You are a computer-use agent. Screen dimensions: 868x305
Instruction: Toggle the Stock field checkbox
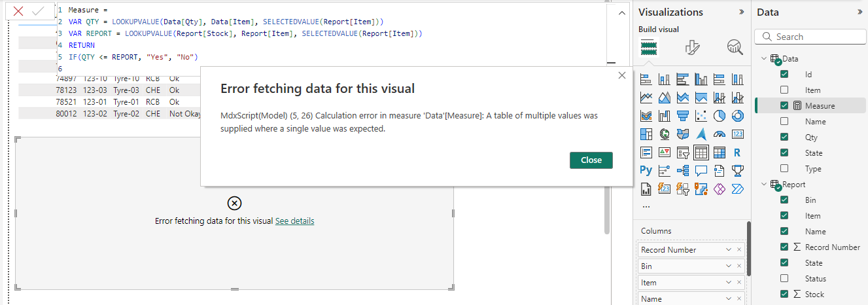coord(784,294)
